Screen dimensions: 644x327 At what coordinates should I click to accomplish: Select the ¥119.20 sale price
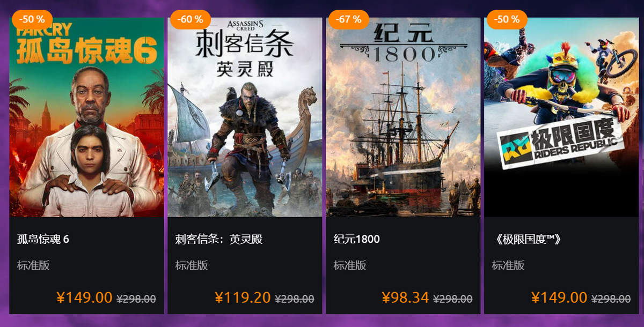point(243,298)
